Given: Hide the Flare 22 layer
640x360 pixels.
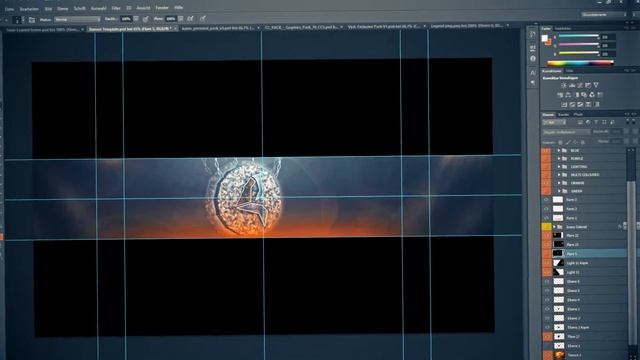Looking at the screenshot, I should 547,236.
